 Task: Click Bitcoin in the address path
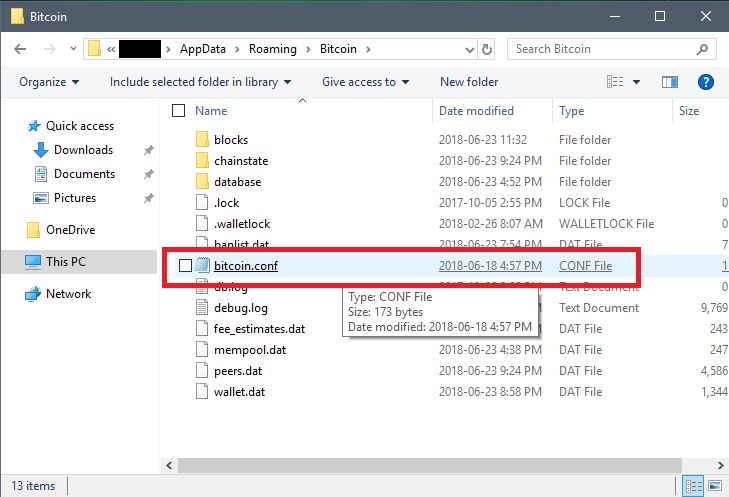pos(338,49)
